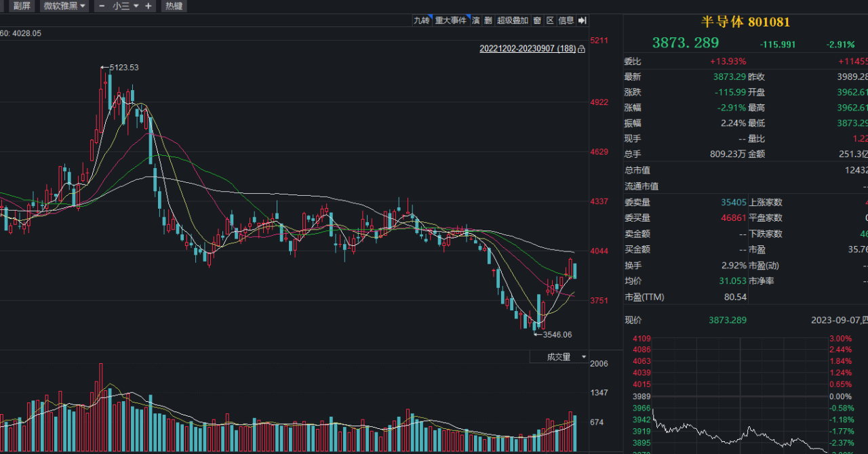The width and height of the screenshot is (868, 454).
Task: Click the lock icon beside date range
Action: [581, 49]
